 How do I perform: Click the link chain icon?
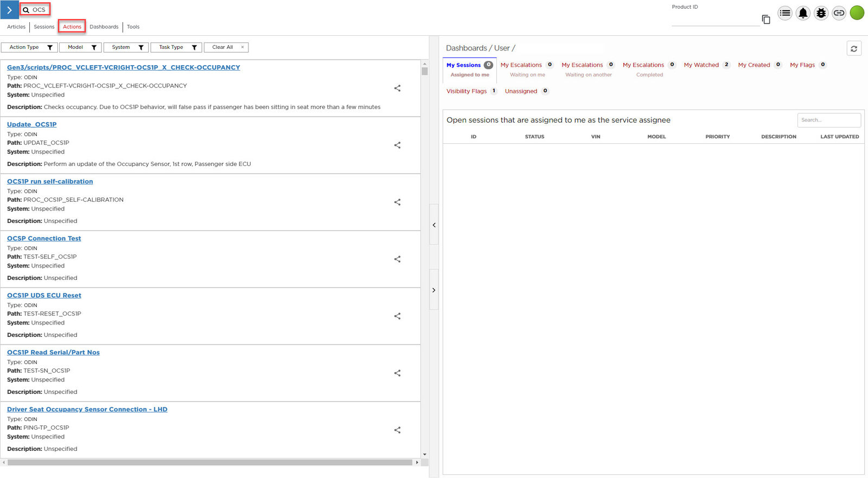pos(839,13)
